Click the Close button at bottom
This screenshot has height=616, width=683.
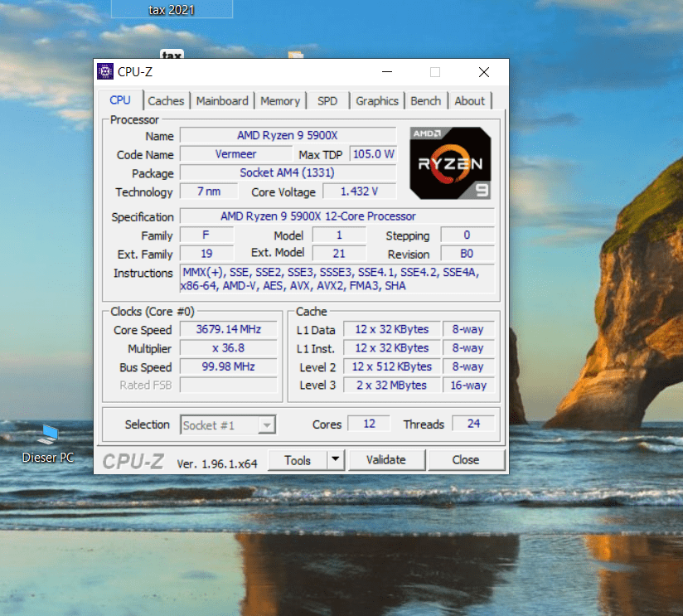pos(466,460)
